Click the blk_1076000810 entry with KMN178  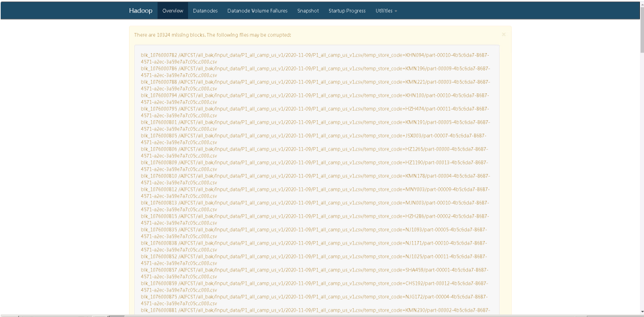(315, 179)
